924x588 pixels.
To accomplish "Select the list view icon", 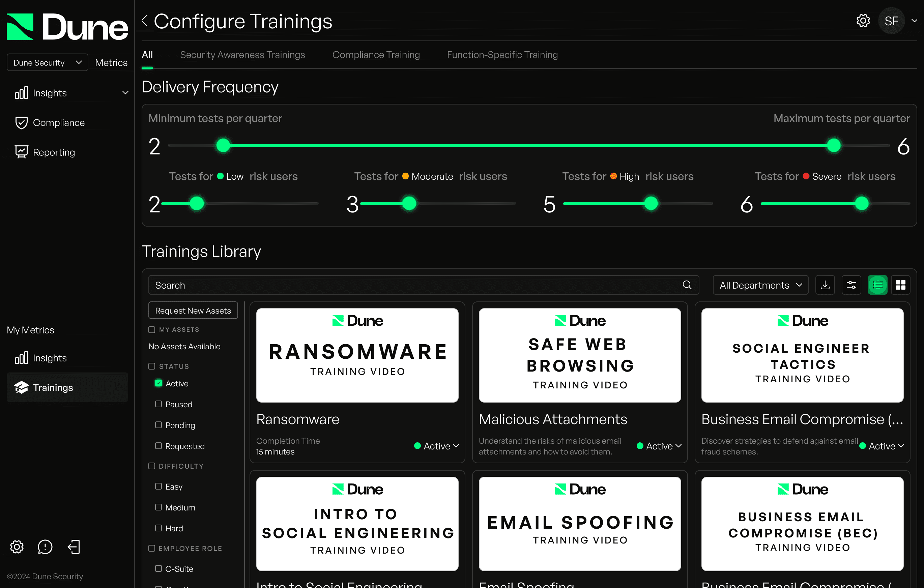I will click(877, 285).
